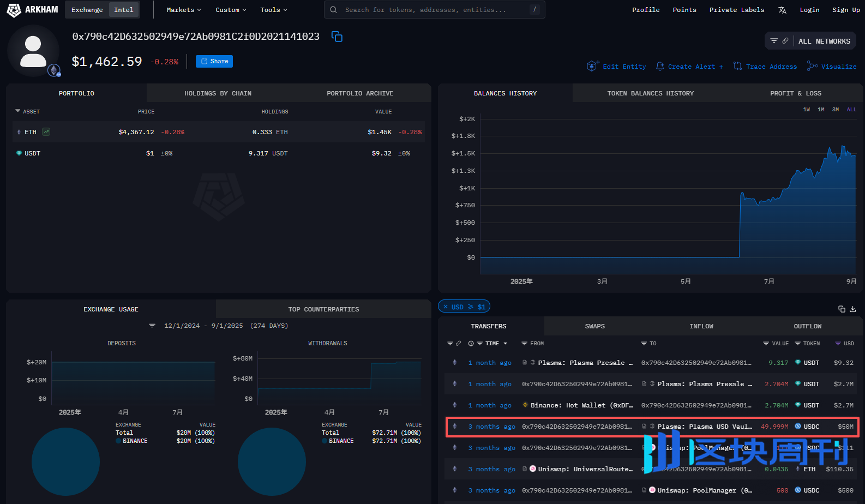Click the USDT token icon in portfolio
The width and height of the screenshot is (865, 504).
point(19,153)
